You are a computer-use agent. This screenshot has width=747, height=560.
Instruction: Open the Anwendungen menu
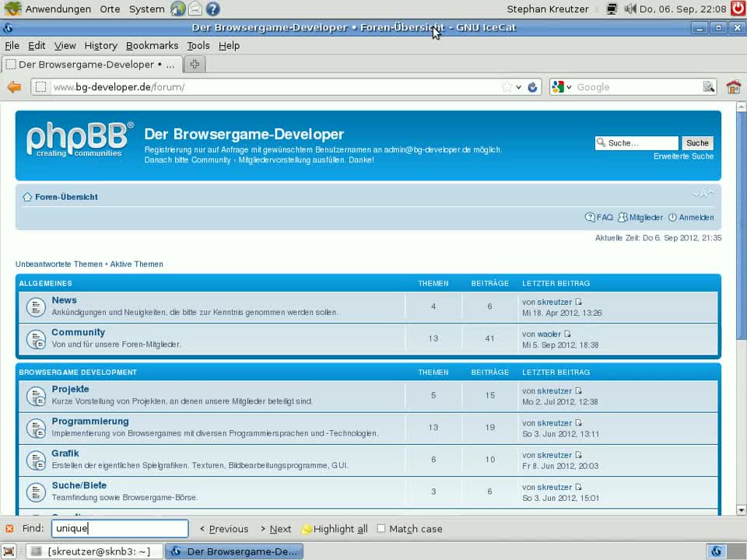coord(58,9)
